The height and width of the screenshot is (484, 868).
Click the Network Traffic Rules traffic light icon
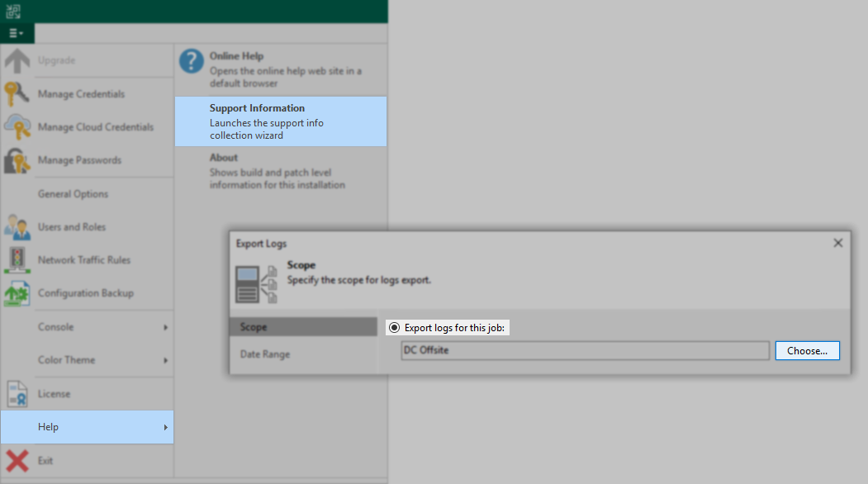[x=17, y=260]
